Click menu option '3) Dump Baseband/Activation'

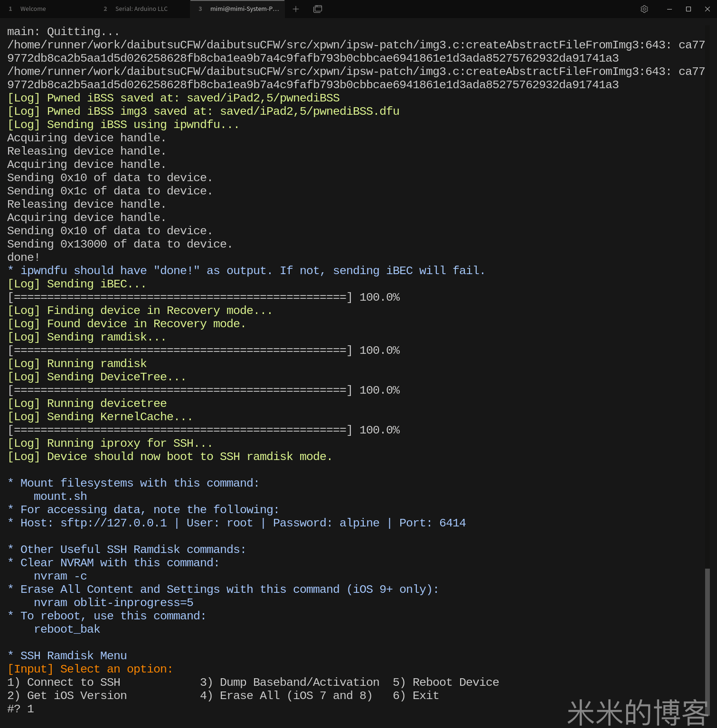[290, 682]
